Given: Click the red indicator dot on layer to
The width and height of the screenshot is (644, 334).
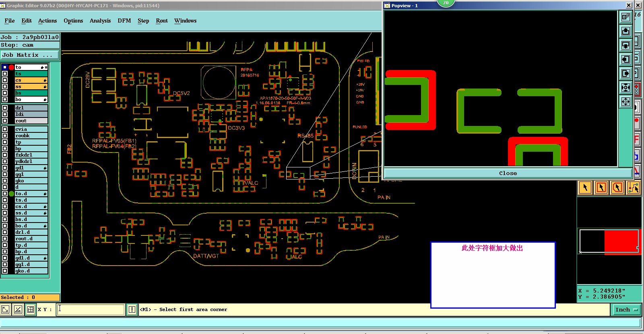Looking at the screenshot, I should click(11, 67).
